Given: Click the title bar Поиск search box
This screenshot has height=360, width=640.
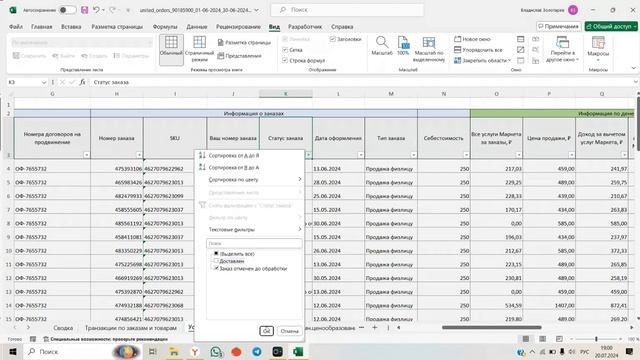Looking at the screenshot, I should (347, 10).
